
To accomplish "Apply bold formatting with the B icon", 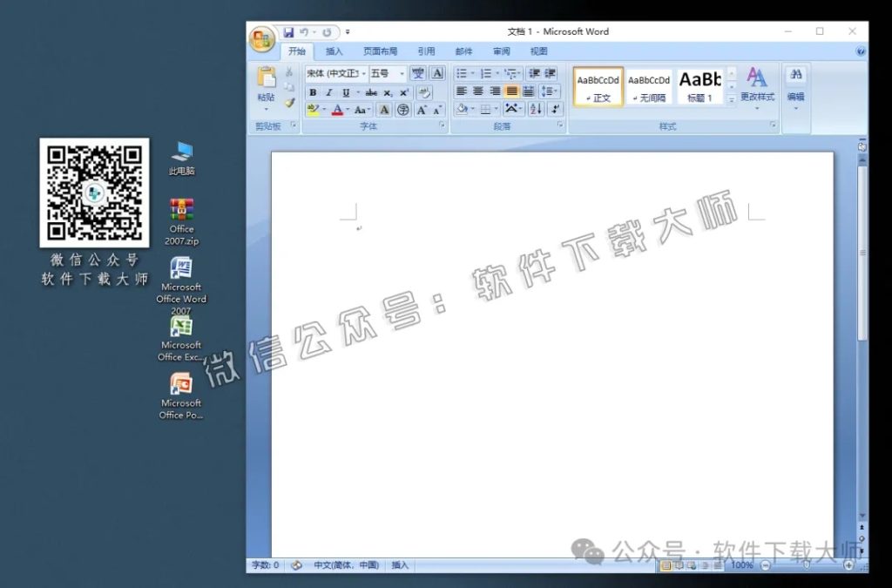I will pos(313,91).
